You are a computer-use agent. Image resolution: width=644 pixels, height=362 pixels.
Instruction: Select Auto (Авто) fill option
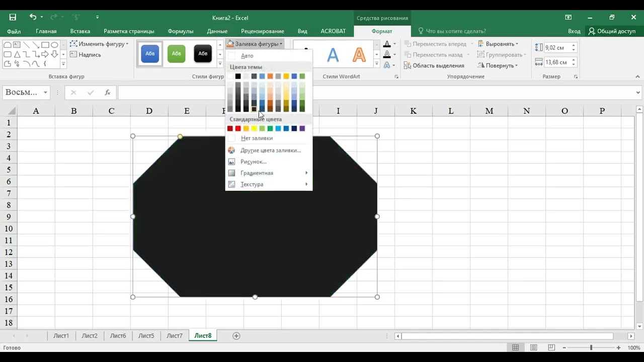click(269, 56)
